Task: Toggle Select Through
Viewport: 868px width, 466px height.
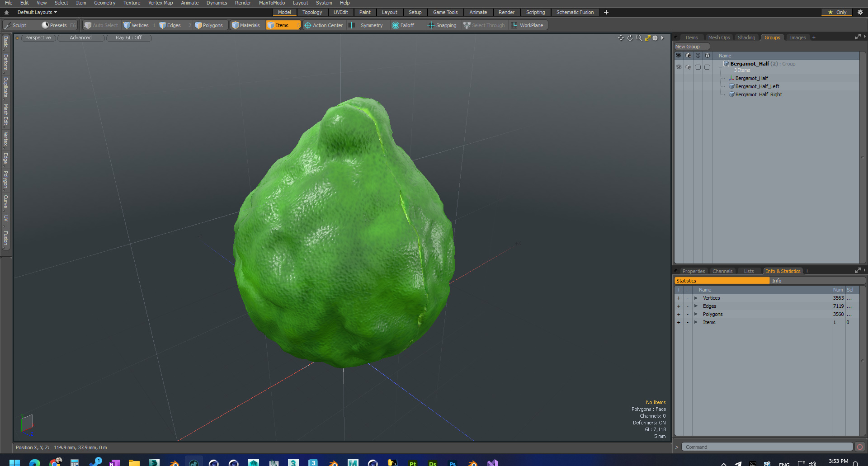Action: click(x=484, y=25)
